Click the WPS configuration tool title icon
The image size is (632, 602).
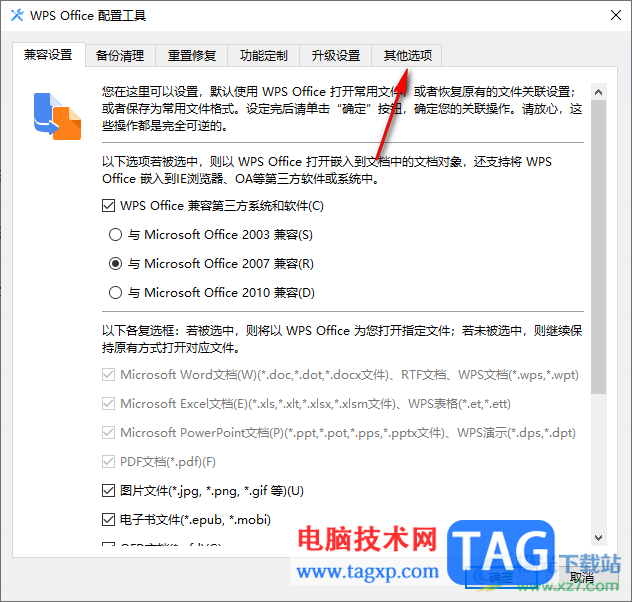17,15
